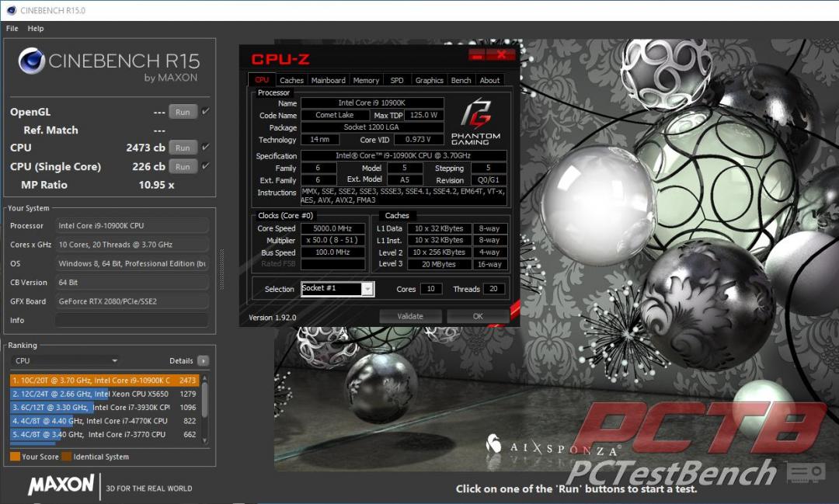Minimize the CPU-Z window

477,54
